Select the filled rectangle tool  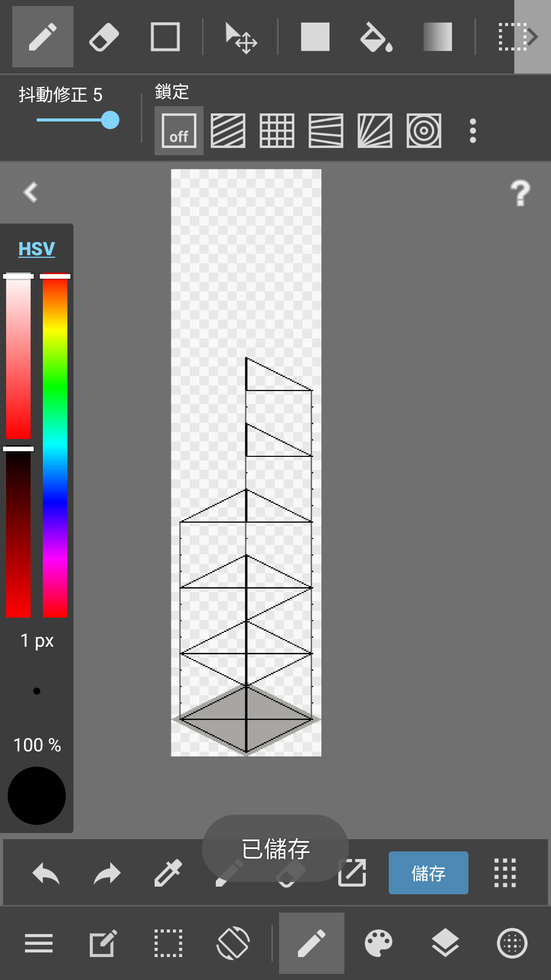tap(315, 37)
